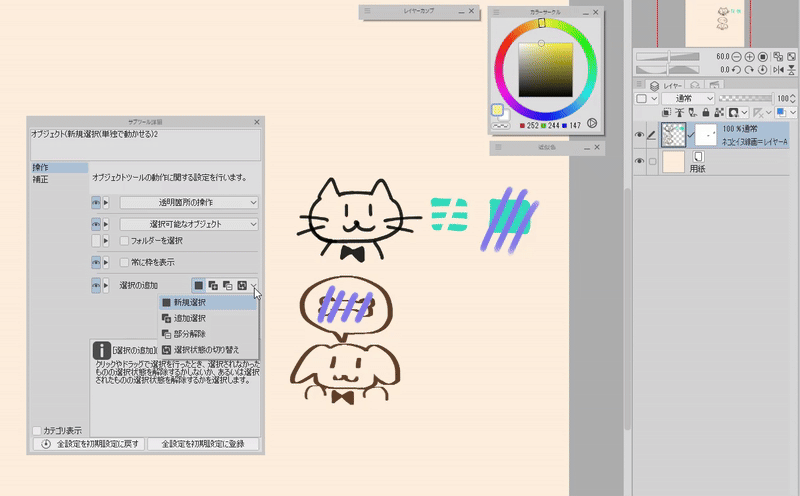Choose 追加選択 from the dropdown list
Image resolution: width=800 pixels, height=496 pixels.
click(208, 318)
